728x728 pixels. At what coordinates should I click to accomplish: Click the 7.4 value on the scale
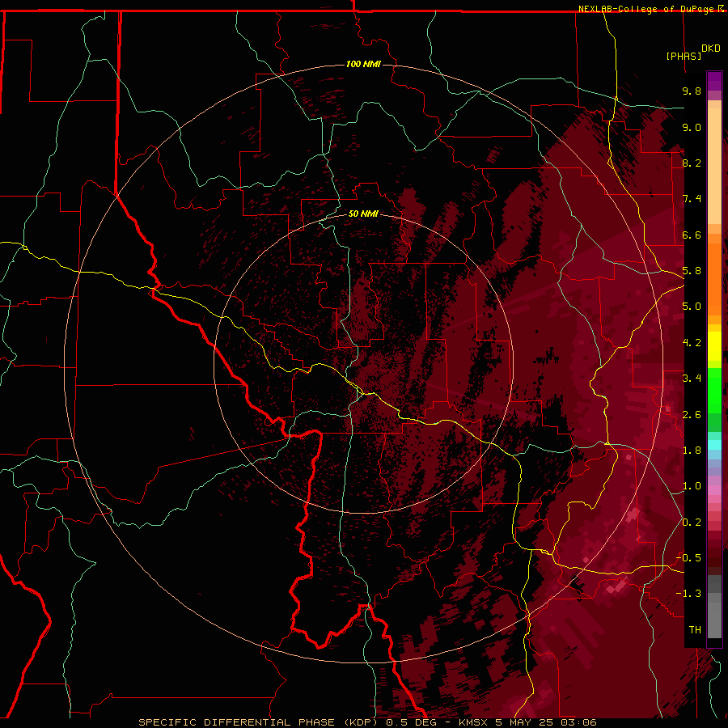[692, 199]
